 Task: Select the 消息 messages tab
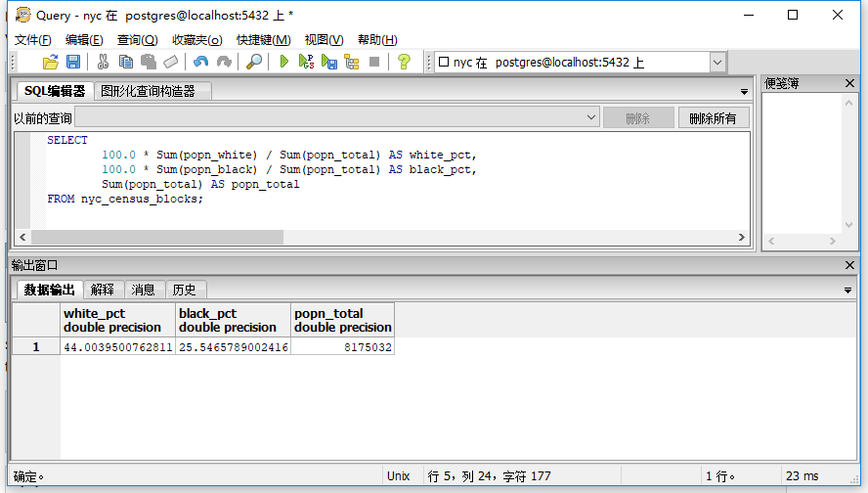(144, 290)
